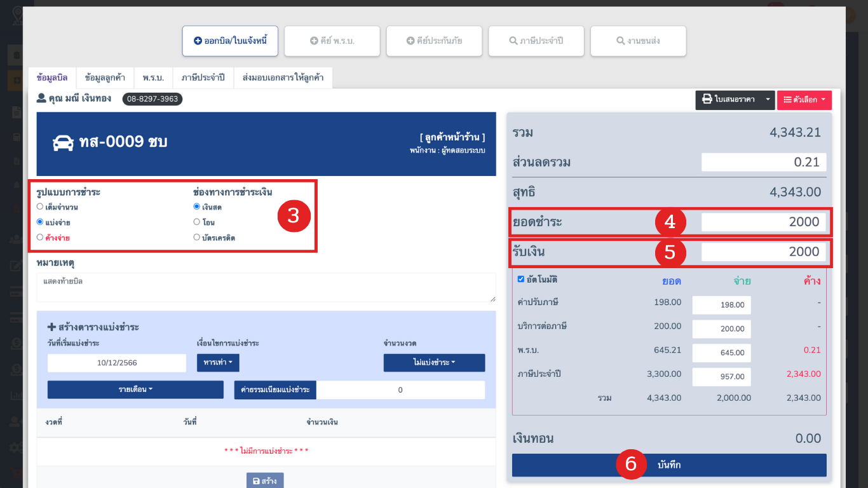Select ค้างจ่าย payment type radio
Image resolution: width=868 pixels, height=488 pixels.
(40, 237)
